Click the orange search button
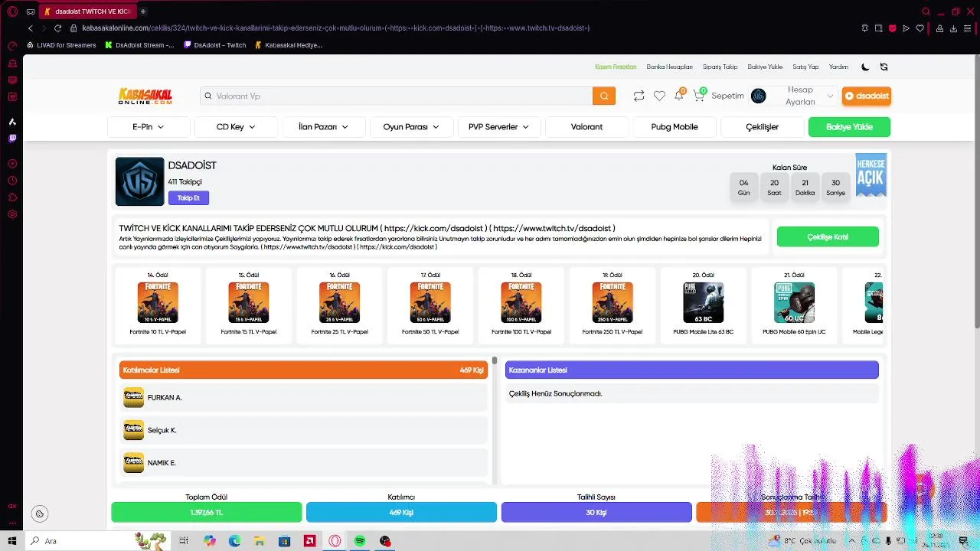Screen dimensions: 980x551 click(603, 96)
